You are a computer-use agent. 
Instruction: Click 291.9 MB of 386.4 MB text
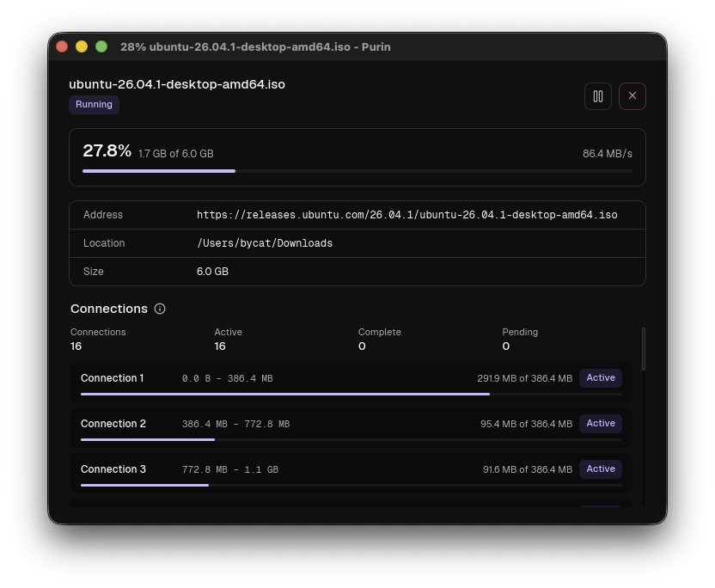524,378
